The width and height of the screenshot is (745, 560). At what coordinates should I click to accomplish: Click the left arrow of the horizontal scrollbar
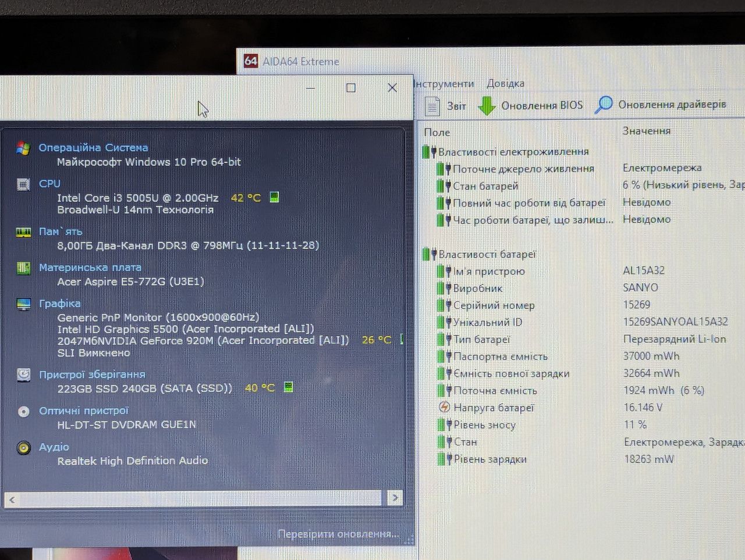coord(12,499)
